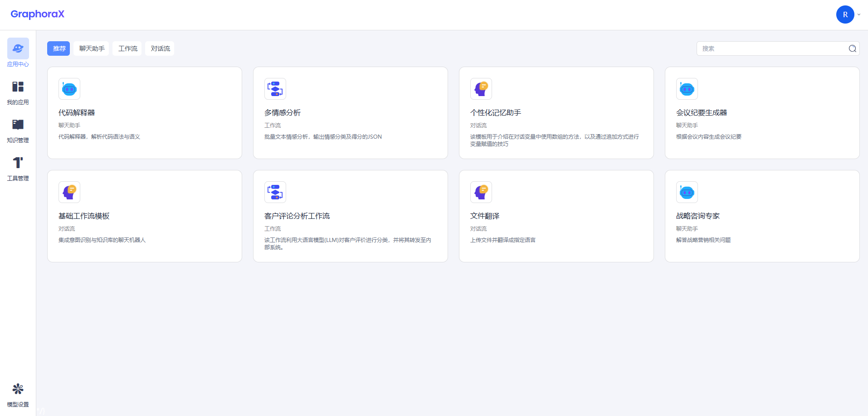Image resolution: width=868 pixels, height=416 pixels.
Task: Switch to the 聊天助手 tab
Action: (x=92, y=48)
